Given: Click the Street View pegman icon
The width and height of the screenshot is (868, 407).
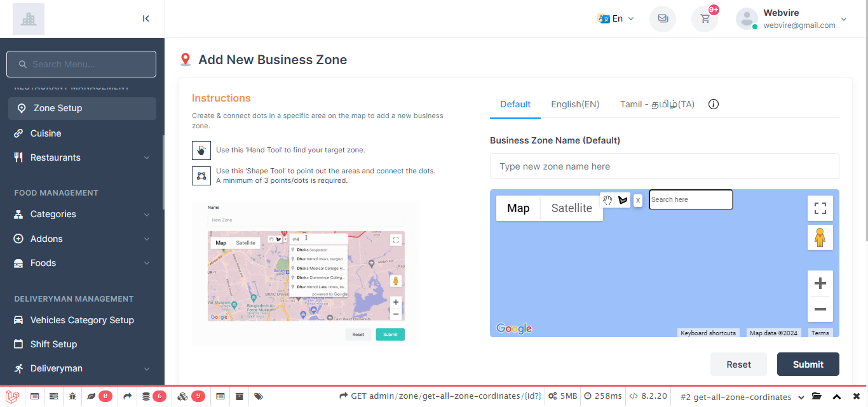Looking at the screenshot, I should click(x=820, y=237).
